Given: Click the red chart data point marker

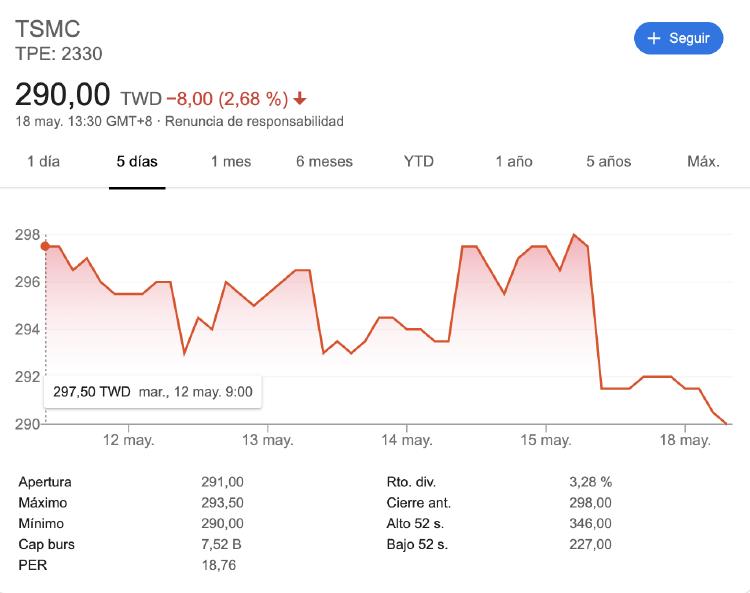Looking at the screenshot, I should point(45,246).
